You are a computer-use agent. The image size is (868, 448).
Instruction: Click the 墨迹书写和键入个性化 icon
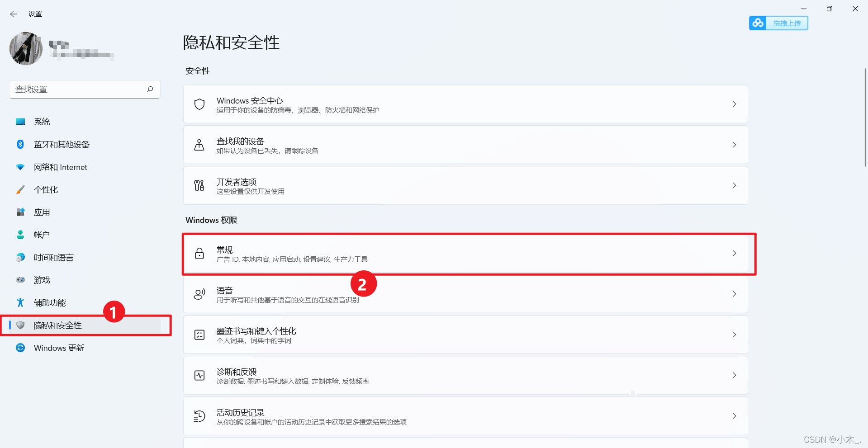pyautogui.click(x=199, y=335)
